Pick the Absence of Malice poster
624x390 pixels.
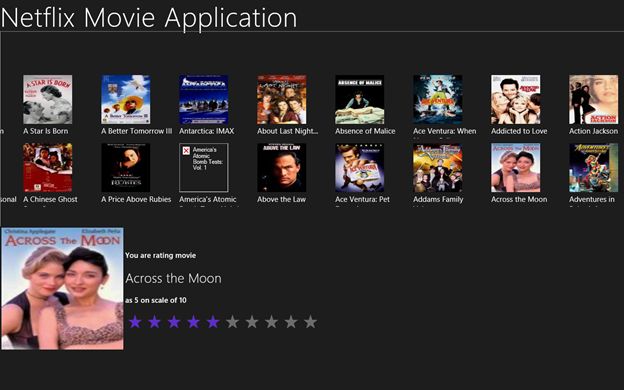359,99
